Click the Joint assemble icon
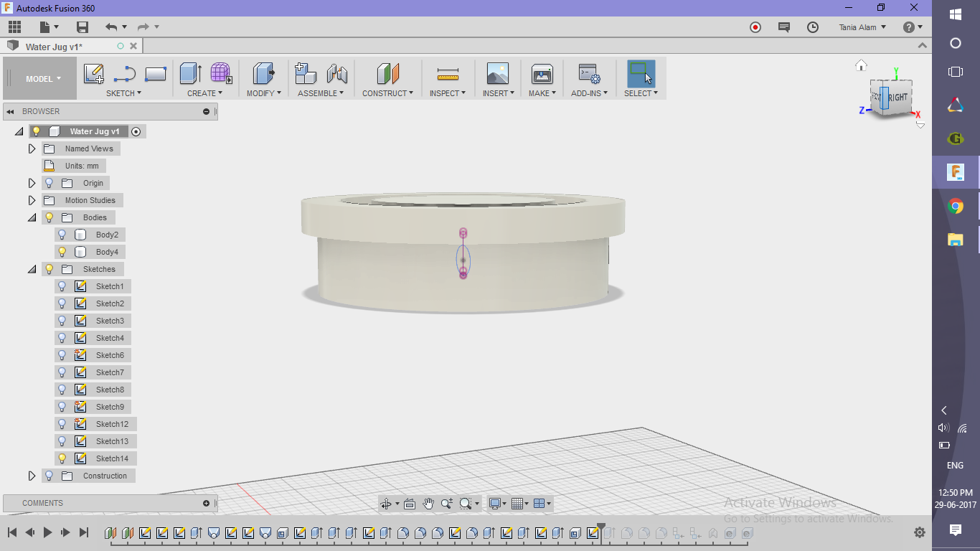This screenshot has height=551, width=980. (x=337, y=74)
